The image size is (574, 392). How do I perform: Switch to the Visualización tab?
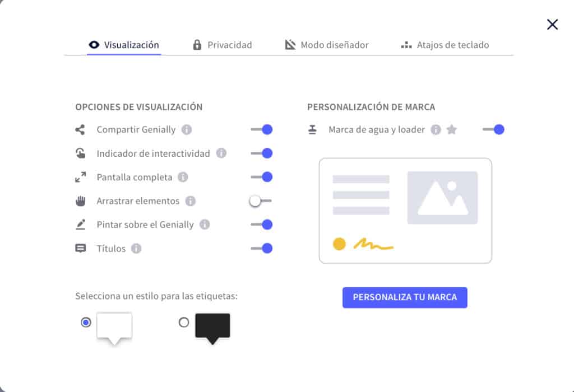[x=124, y=45]
